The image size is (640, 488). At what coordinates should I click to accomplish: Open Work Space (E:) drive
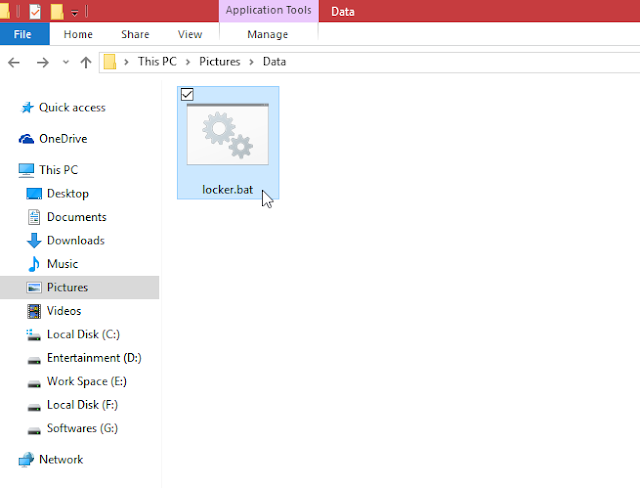point(87,382)
